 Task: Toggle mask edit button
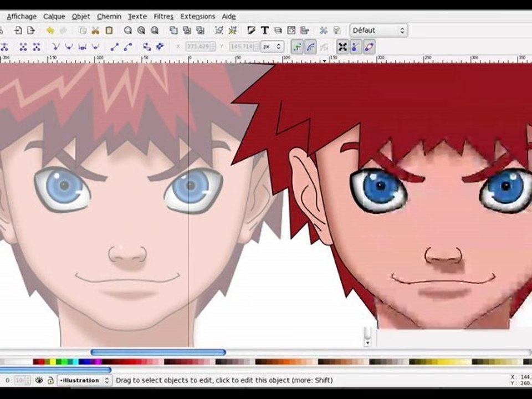311,47
